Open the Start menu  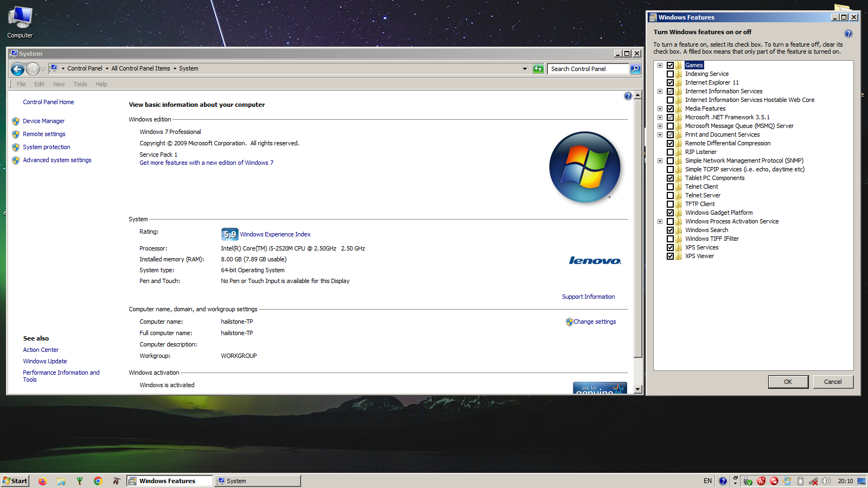coord(15,481)
